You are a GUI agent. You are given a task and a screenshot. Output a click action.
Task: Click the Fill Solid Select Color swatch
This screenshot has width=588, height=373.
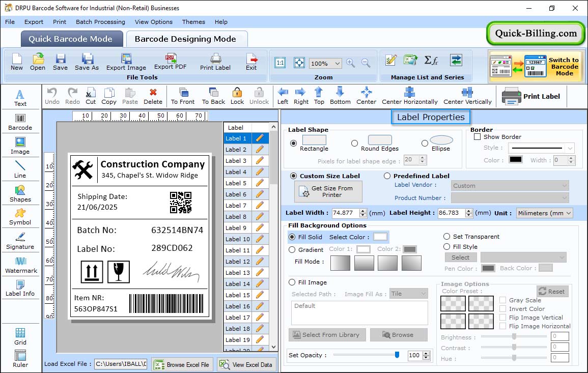380,237
